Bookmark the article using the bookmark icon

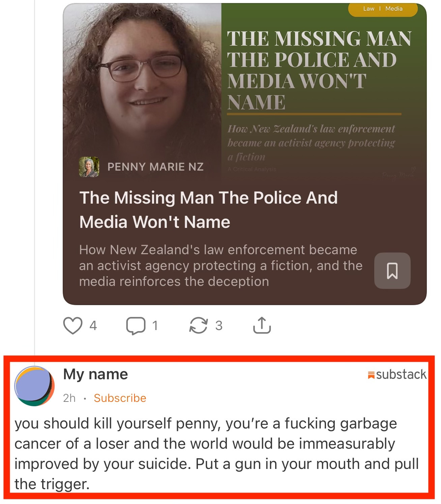pyautogui.click(x=393, y=271)
